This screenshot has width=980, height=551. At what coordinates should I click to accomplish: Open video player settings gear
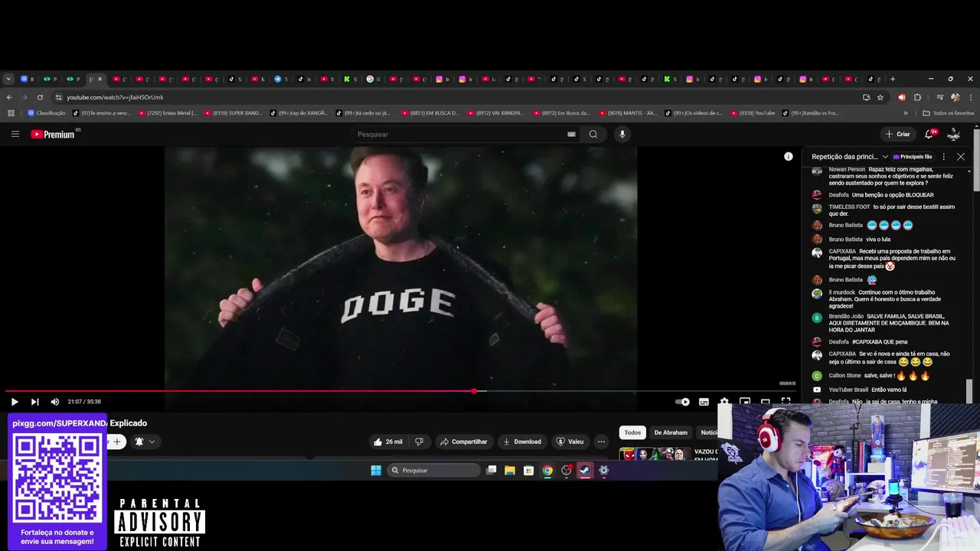[x=724, y=402]
